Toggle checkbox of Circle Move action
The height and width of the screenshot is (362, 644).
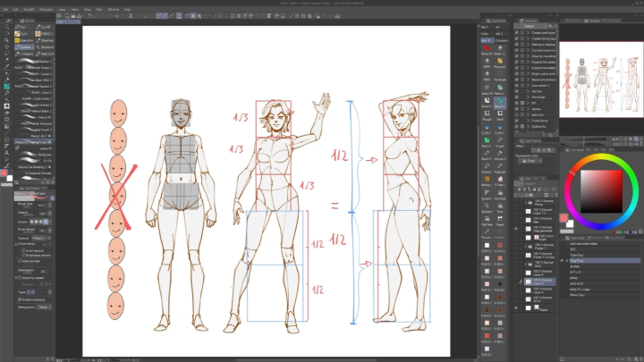coord(517,121)
